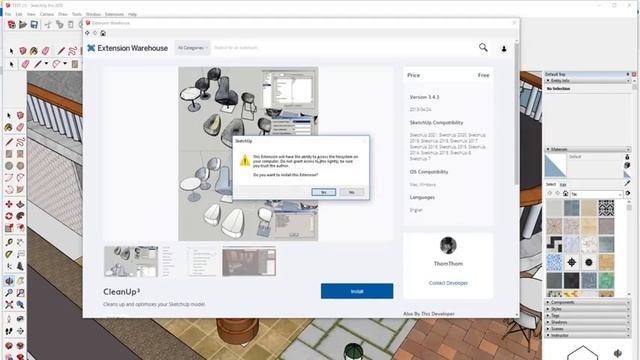Expand the Scenes panel
This screenshot has width=640, height=360.
pos(588,329)
